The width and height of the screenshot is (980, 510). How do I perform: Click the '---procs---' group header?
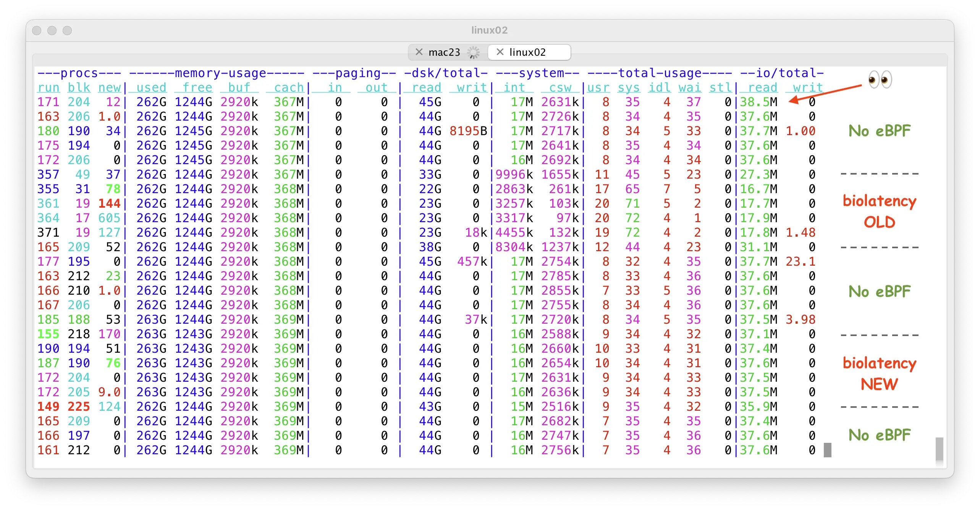point(79,73)
